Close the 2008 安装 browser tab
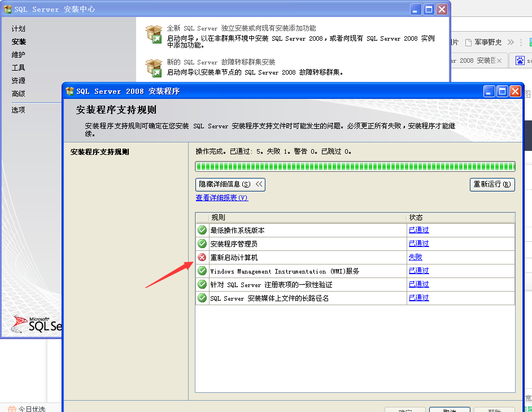532x412 pixels. coord(499,61)
